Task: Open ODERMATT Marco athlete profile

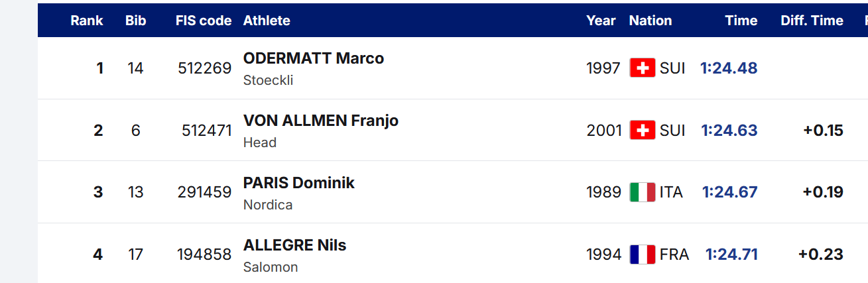Action: (313, 58)
